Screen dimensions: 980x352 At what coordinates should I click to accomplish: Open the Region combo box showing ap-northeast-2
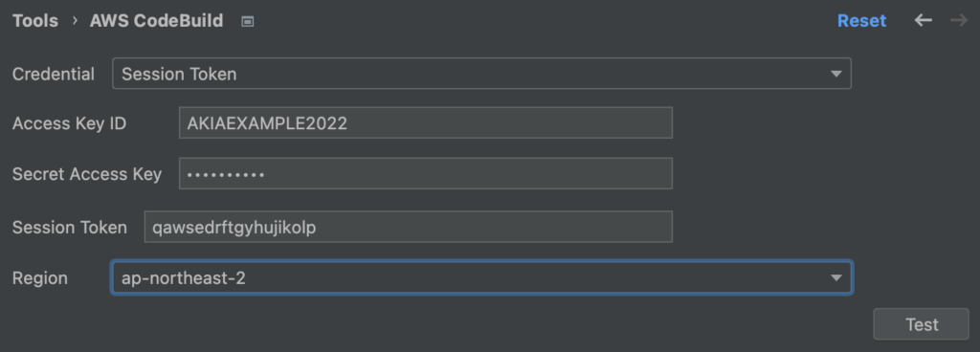[481, 277]
